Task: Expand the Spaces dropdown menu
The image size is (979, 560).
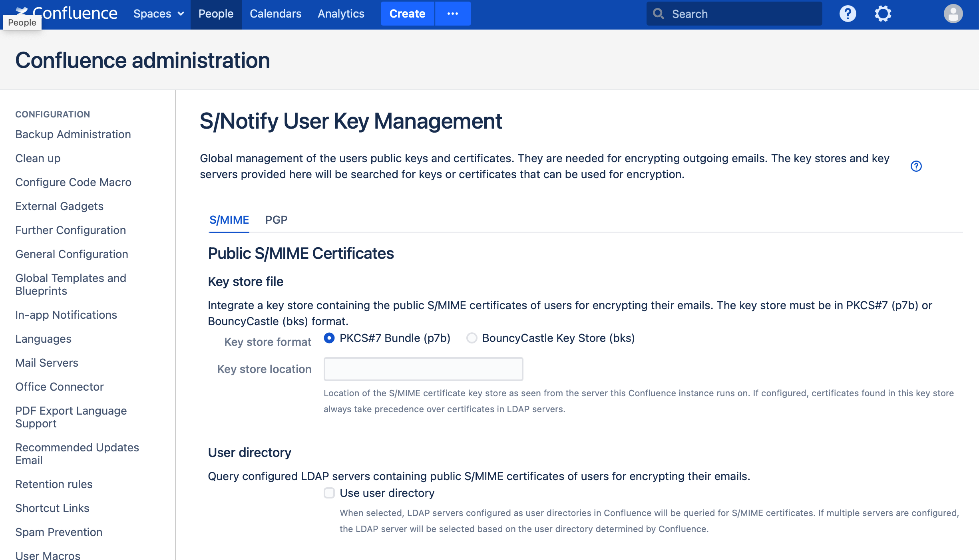Action: pos(159,14)
